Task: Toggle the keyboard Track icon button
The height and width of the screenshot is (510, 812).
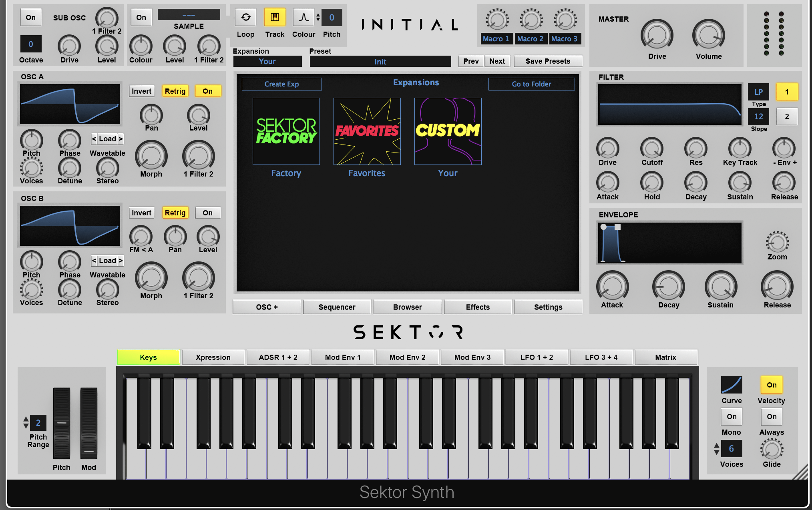Action: pyautogui.click(x=275, y=17)
